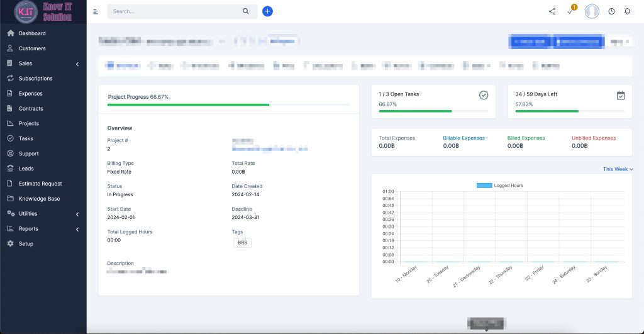The height and width of the screenshot is (334, 644).
Task: Open Projects in the sidebar
Action: 28,123
